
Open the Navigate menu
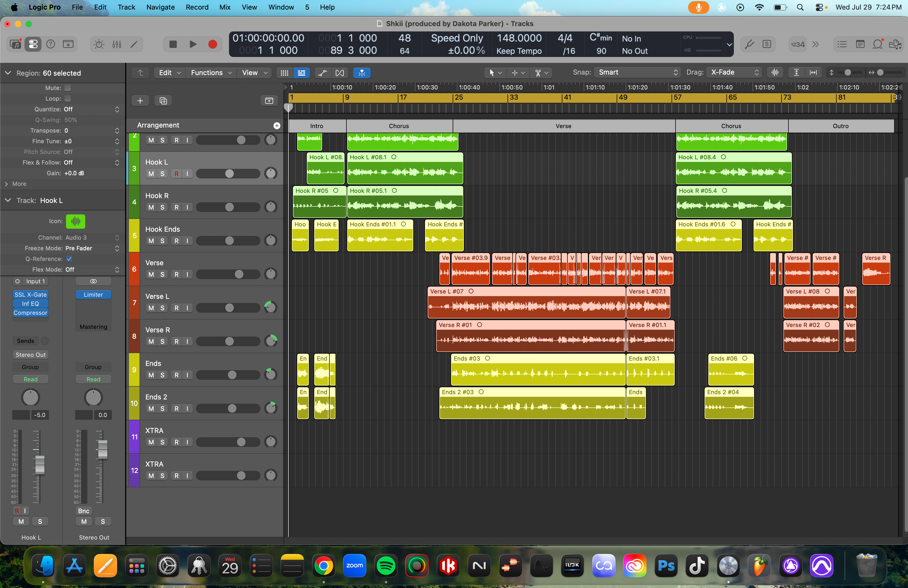160,7
